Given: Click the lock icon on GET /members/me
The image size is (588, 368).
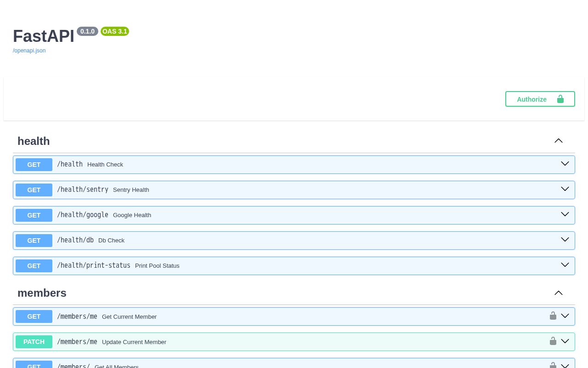Looking at the screenshot, I should 553,316.
